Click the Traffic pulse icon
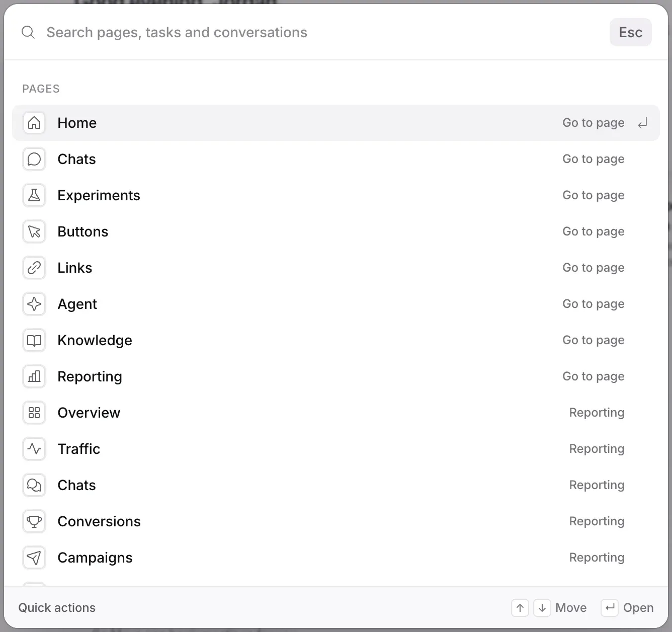Image resolution: width=672 pixels, height=632 pixels. pyautogui.click(x=34, y=449)
